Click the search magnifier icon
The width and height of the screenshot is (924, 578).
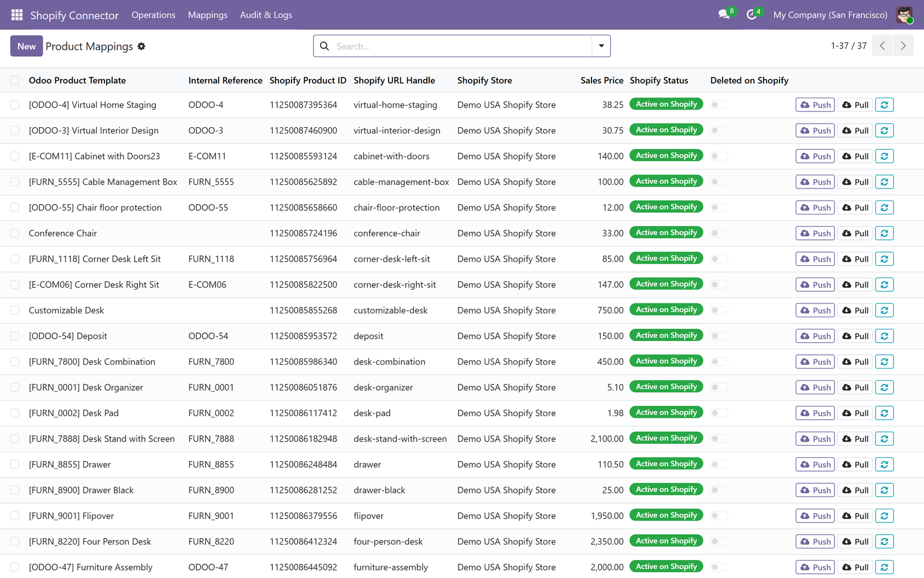pos(325,46)
